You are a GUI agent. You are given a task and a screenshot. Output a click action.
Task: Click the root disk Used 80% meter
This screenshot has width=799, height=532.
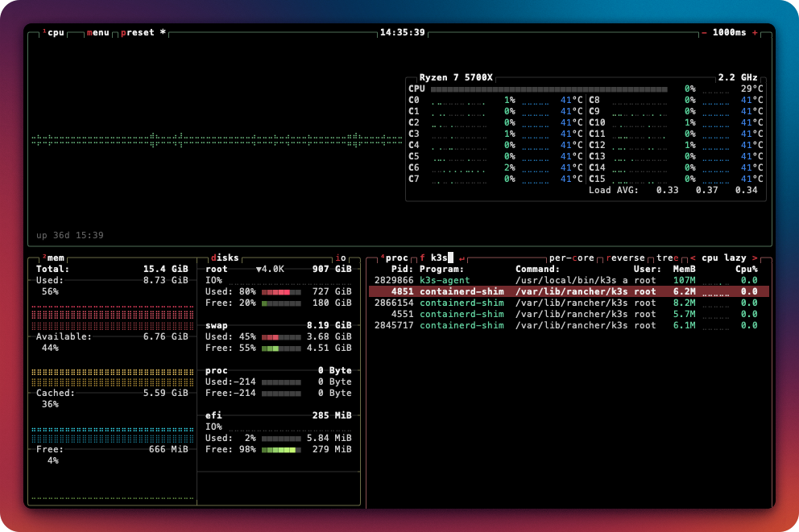click(x=281, y=292)
